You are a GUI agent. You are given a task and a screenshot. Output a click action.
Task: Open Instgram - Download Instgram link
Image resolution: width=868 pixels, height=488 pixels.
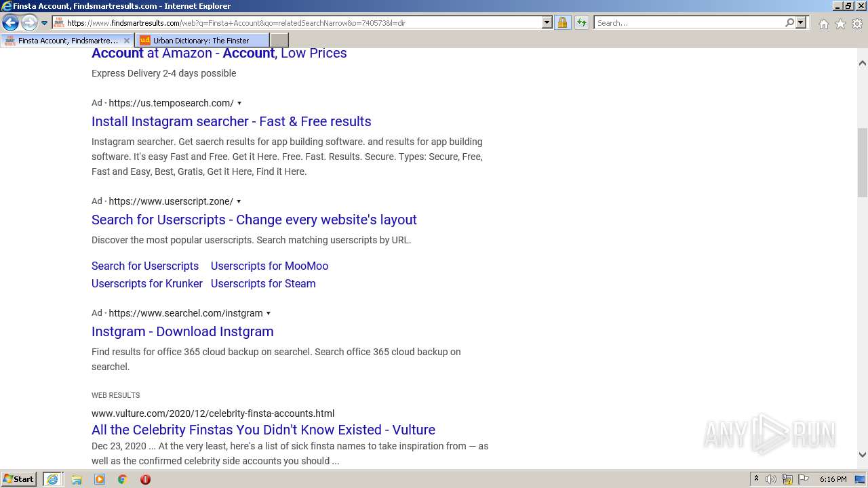tap(182, 331)
